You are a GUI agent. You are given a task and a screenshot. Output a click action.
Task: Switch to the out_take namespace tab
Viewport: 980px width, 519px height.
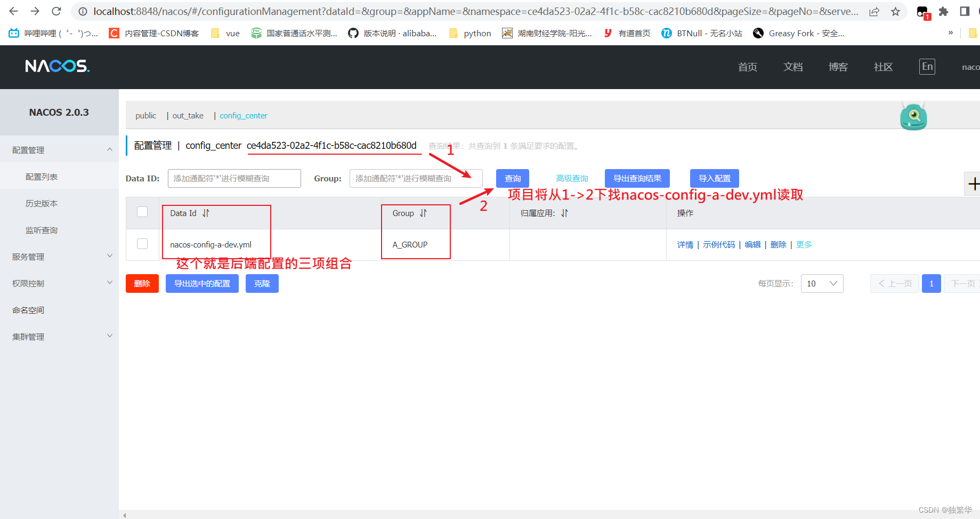[187, 115]
